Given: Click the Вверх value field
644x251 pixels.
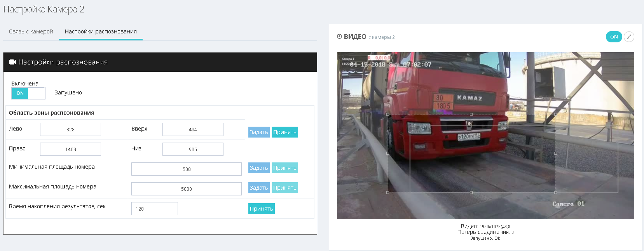Looking at the screenshot, I should click(193, 129).
